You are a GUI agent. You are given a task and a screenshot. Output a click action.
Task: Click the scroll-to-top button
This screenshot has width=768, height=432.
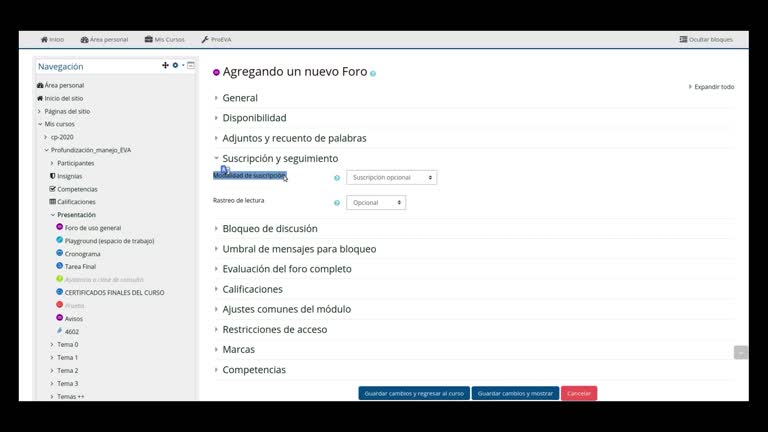(741, 352)
